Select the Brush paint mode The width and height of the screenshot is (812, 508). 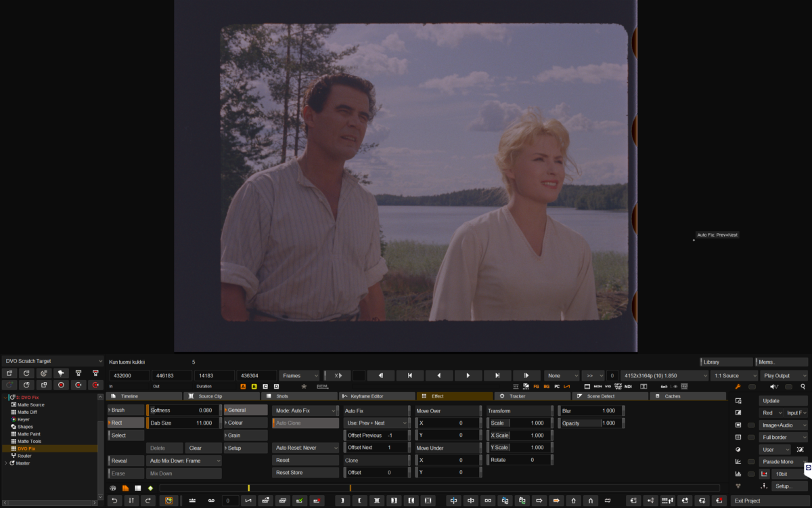coord(127,410)
